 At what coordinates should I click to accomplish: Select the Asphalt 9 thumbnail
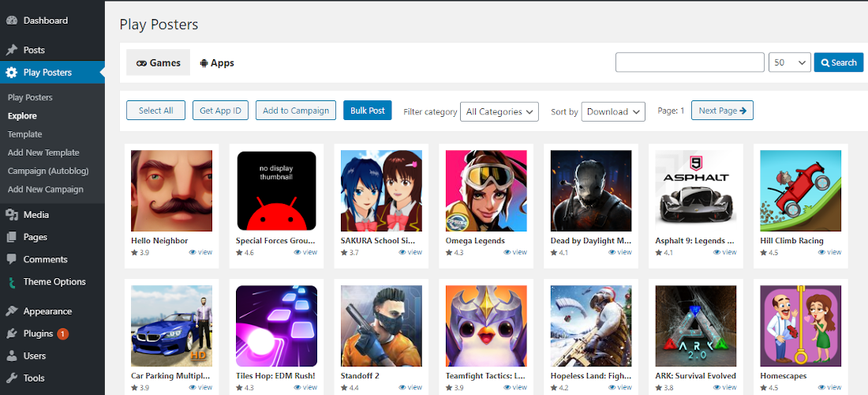696,190
